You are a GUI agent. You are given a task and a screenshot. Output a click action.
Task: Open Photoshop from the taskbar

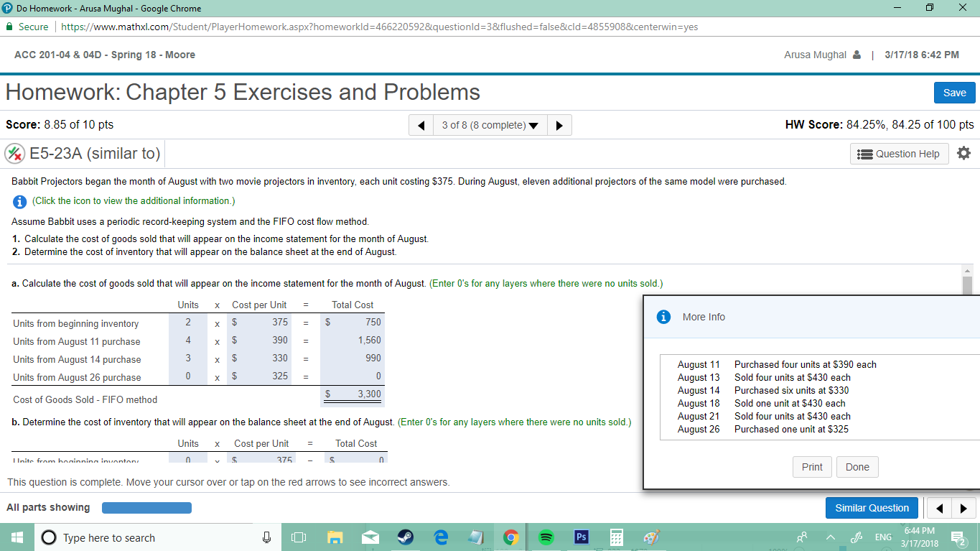(581, 537)
